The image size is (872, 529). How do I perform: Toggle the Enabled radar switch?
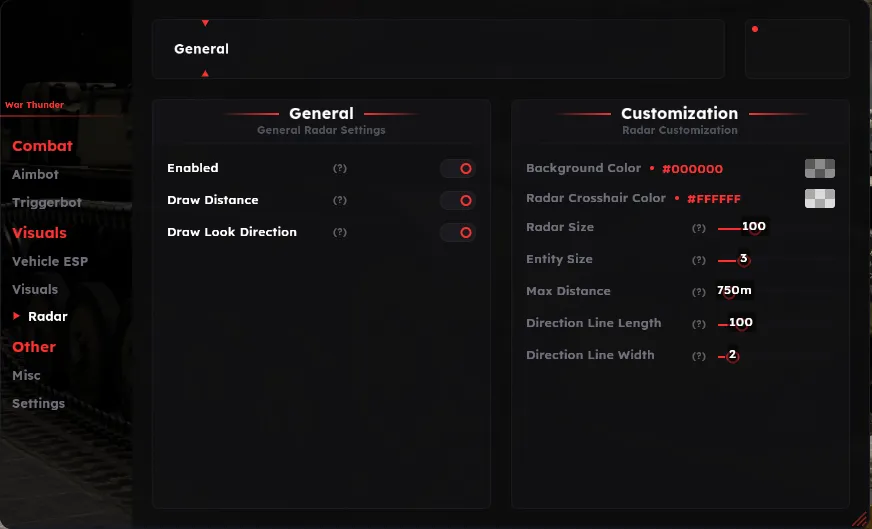(x=458, y=169)
